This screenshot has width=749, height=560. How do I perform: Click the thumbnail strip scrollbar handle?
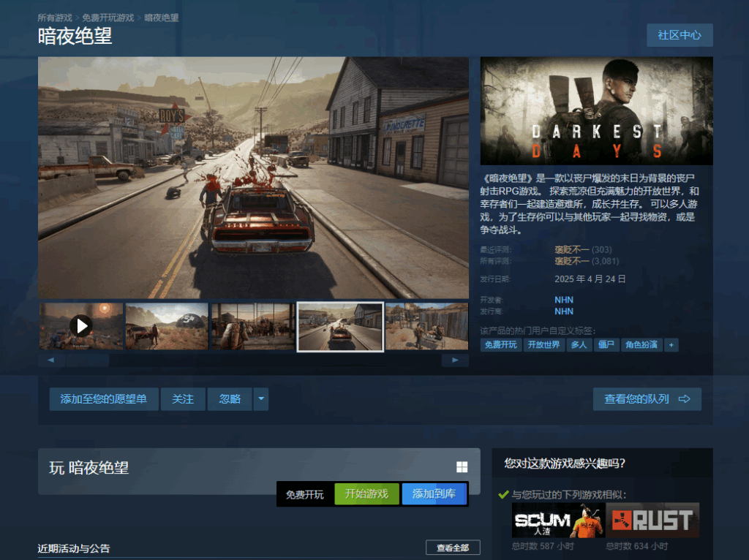[88, 360]
